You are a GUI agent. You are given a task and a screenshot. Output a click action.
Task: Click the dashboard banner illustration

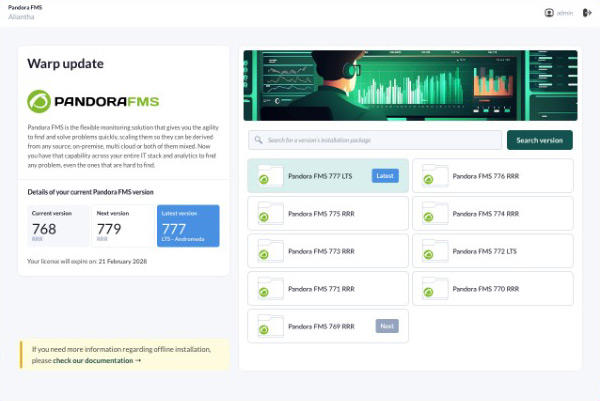point(408,84)
